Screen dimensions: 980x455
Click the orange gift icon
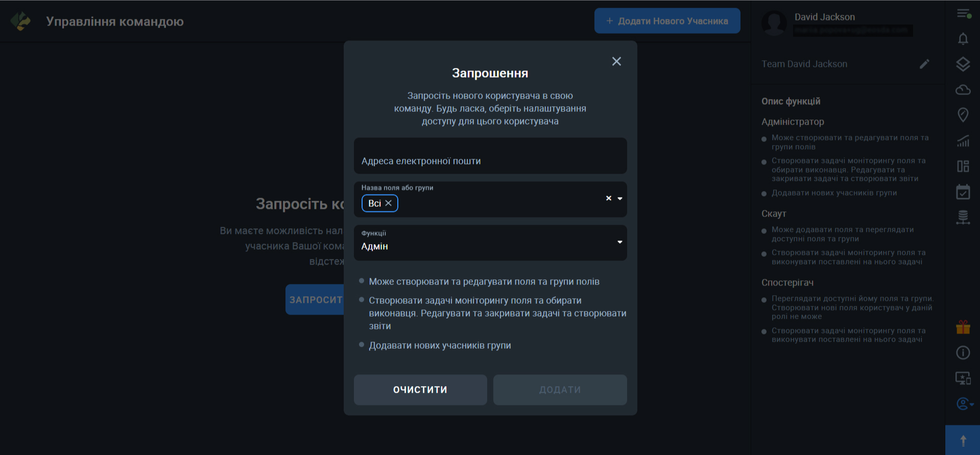point(963,327)
